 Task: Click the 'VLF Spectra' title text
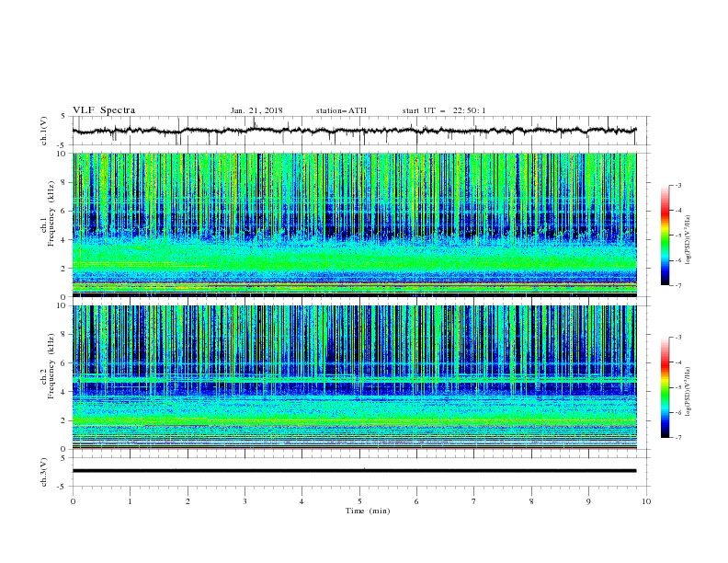(104, 110)
